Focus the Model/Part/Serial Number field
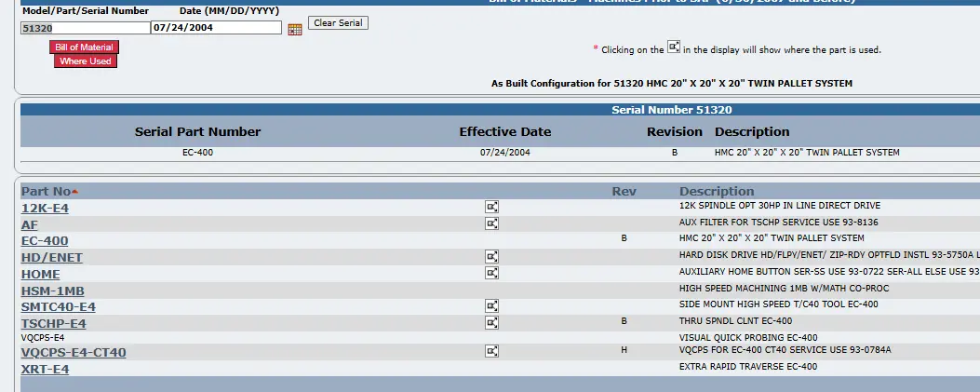This screenshot has width=980, height=392. [x=85, y=28]
